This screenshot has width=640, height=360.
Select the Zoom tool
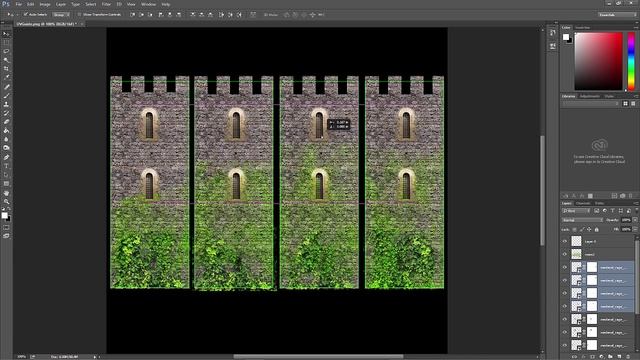click(x=6, y=201)
